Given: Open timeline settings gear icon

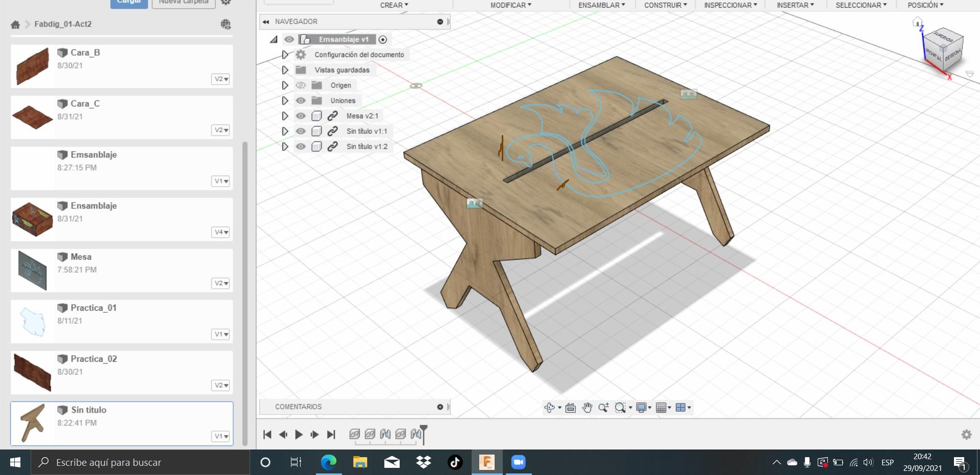Looking at the screenshot, I should (x=966, y=434).
